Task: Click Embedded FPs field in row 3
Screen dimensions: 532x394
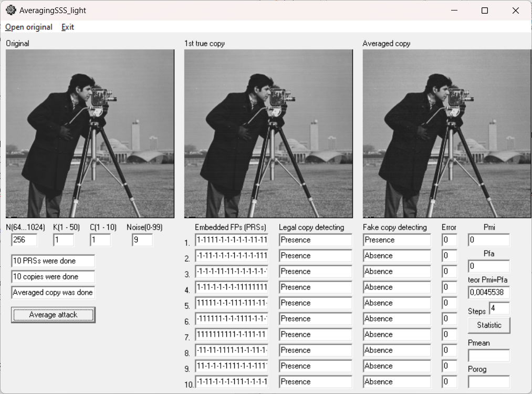Action: [x=232, y=272]
